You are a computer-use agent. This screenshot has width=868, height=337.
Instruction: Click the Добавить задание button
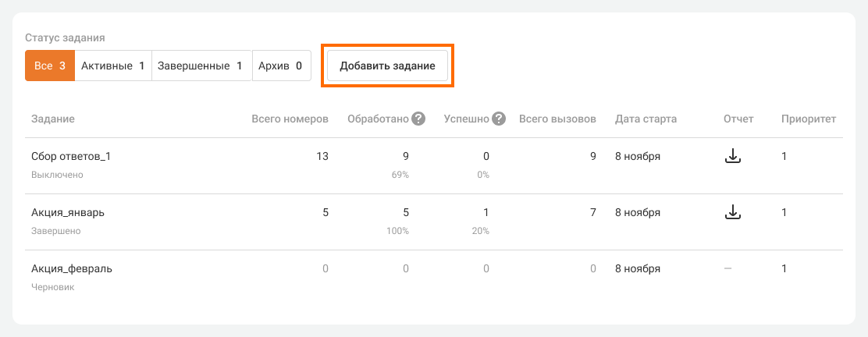(387, 66)
